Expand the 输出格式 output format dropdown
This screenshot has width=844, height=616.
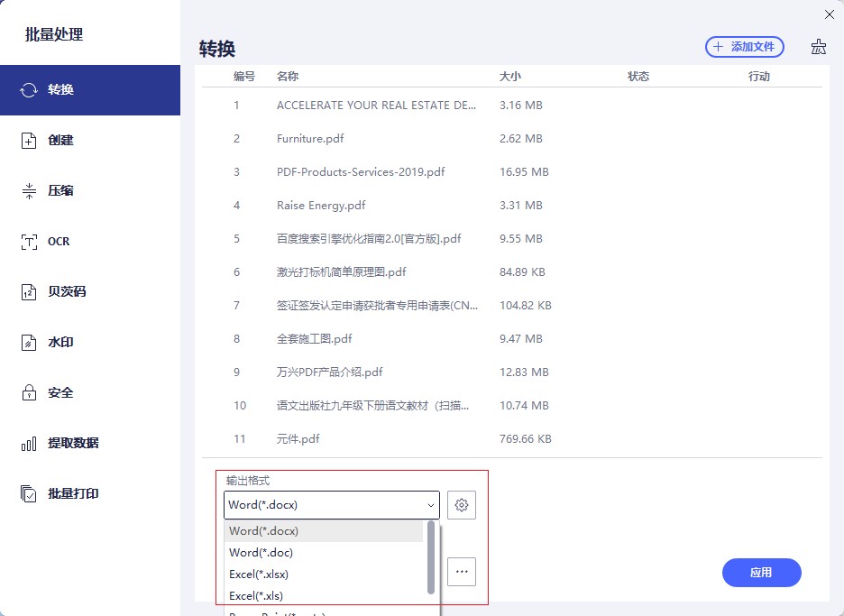click(x=330, y=504)
